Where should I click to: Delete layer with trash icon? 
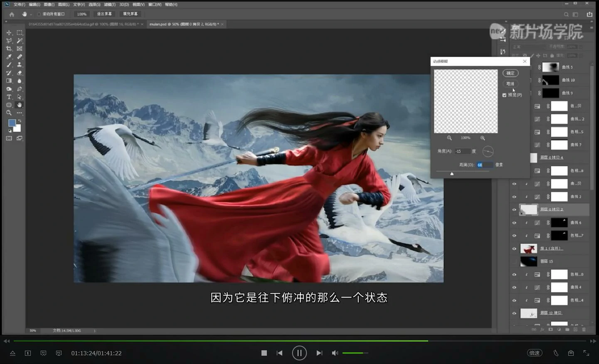(584, 330)
